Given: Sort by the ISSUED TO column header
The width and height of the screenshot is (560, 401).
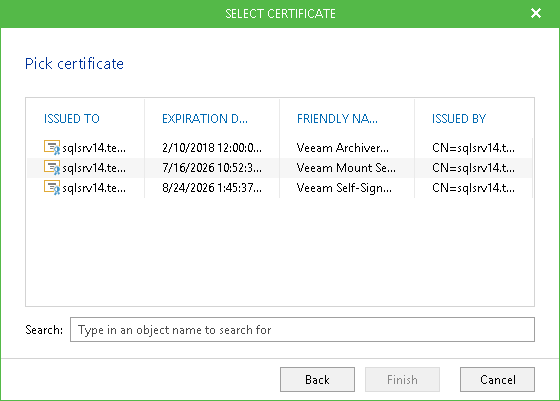Looking at the screenshot, I should (x=72, y=119).
